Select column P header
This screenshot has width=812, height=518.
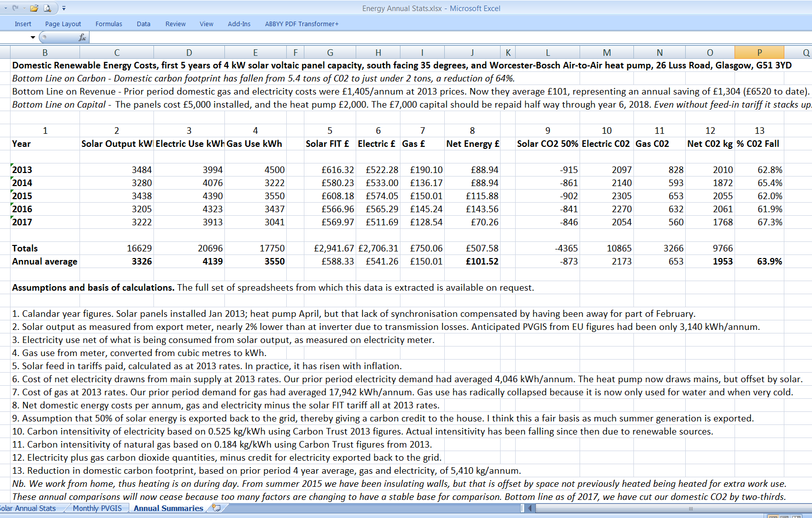759,52
